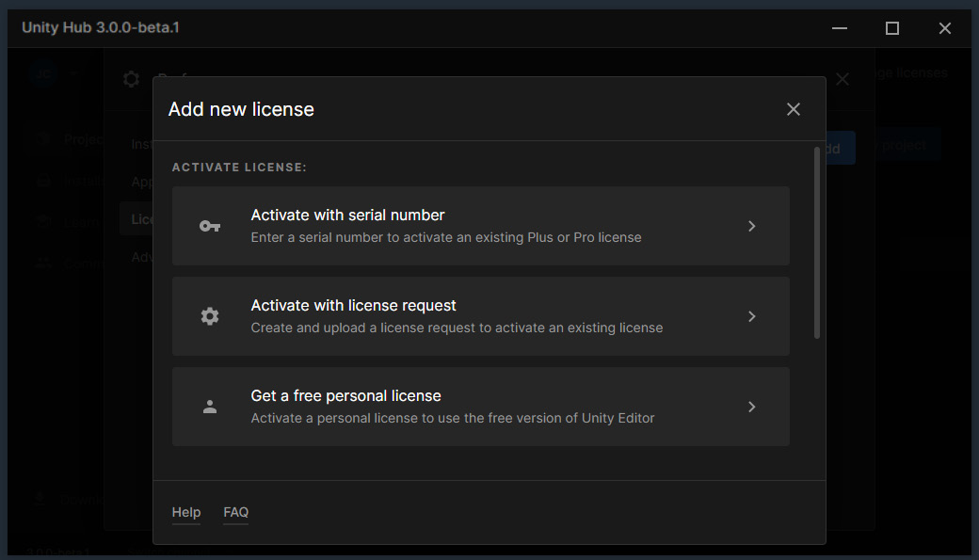Click the key icon for serial number activation
Viewport: 979px width, 560px height.
(210, 226)
